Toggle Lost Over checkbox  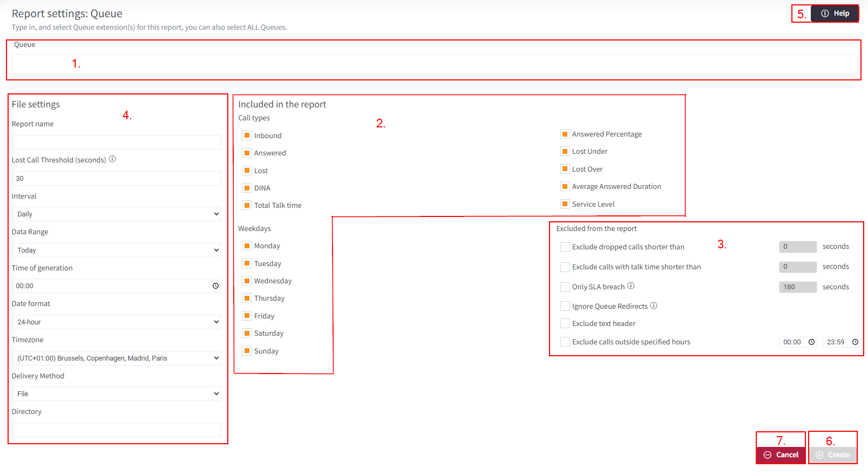tap(565, 169)
